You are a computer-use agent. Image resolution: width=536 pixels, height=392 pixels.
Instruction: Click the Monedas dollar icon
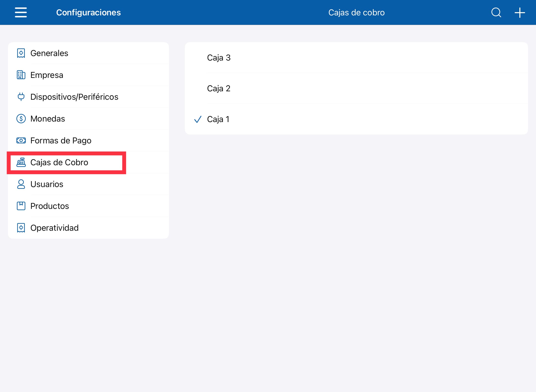coord(21,119)
